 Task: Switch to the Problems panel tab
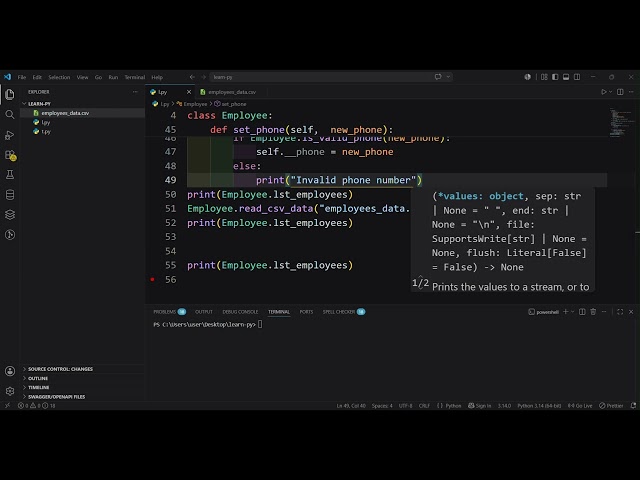pyautogui.click(x=169, y=312)
